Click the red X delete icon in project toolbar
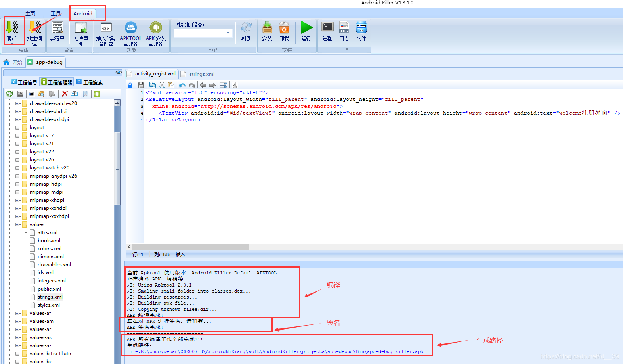Viewport: 623px width, 364px height. [65, 94]
